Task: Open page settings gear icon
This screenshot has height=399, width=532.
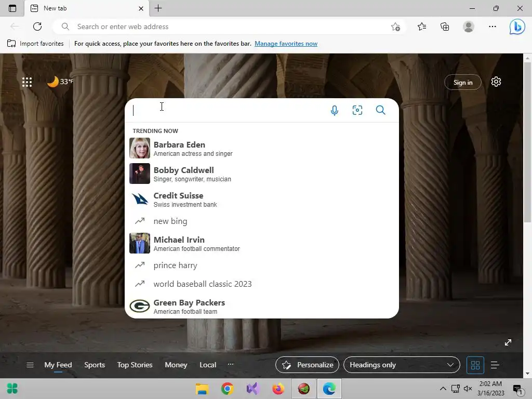Action: (x=496, y=82)
